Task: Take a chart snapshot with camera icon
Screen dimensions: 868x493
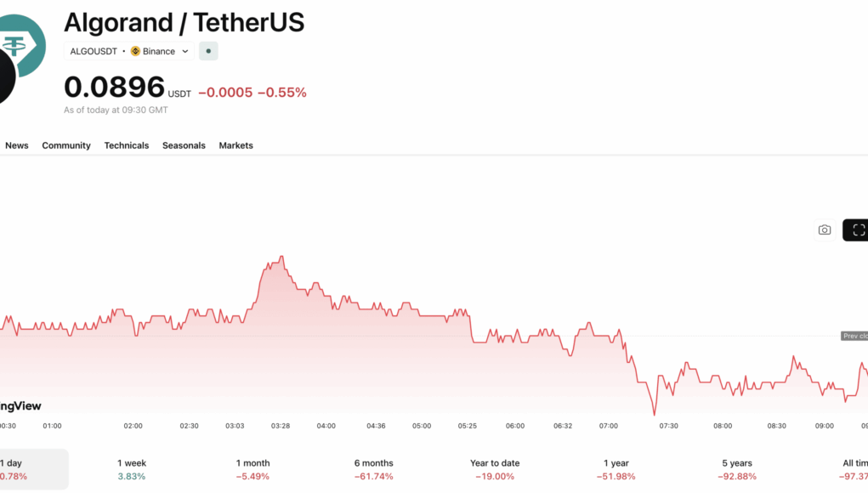Action: (x=824, y=229)
